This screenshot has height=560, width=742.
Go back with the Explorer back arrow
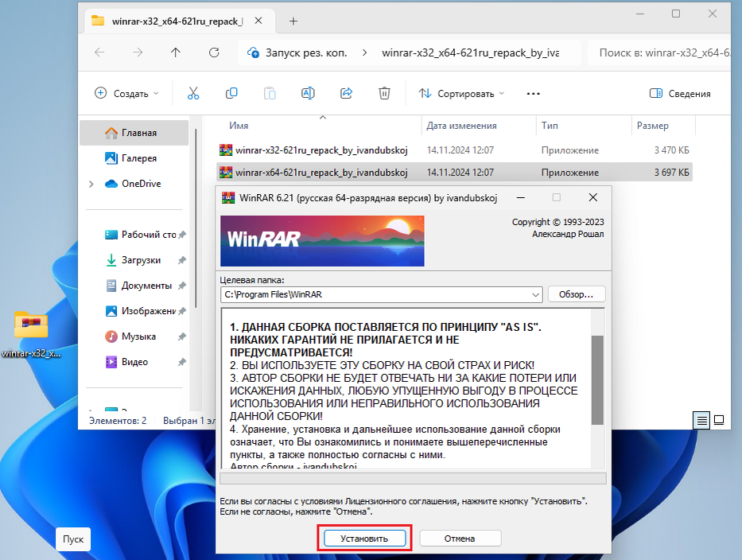pos(99,52)
